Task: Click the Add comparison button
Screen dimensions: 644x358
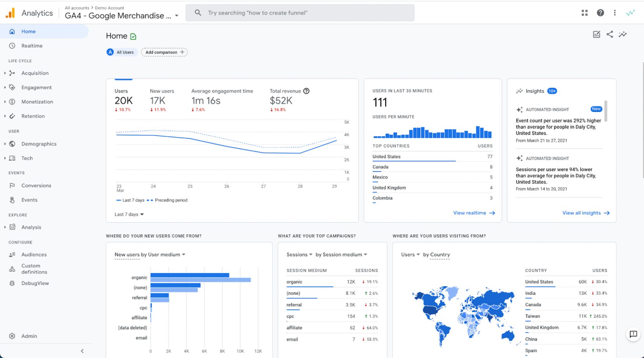Action: (x=164, y=52)
